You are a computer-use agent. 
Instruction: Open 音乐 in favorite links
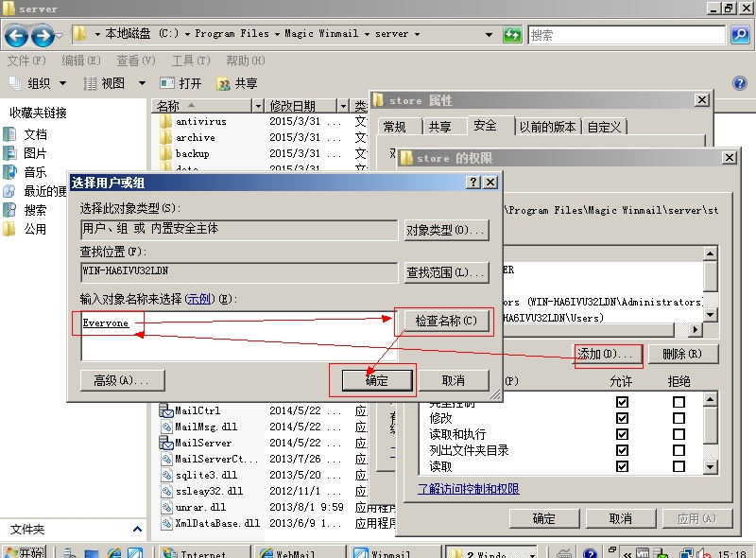pyautogui.click(x=35, y=172)
